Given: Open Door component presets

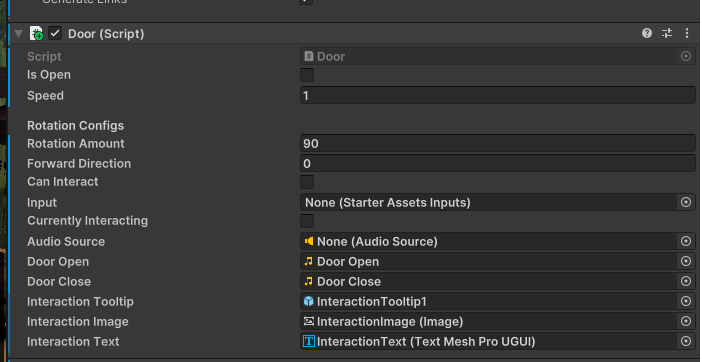Looking at the screenshot, I should 667,33.
